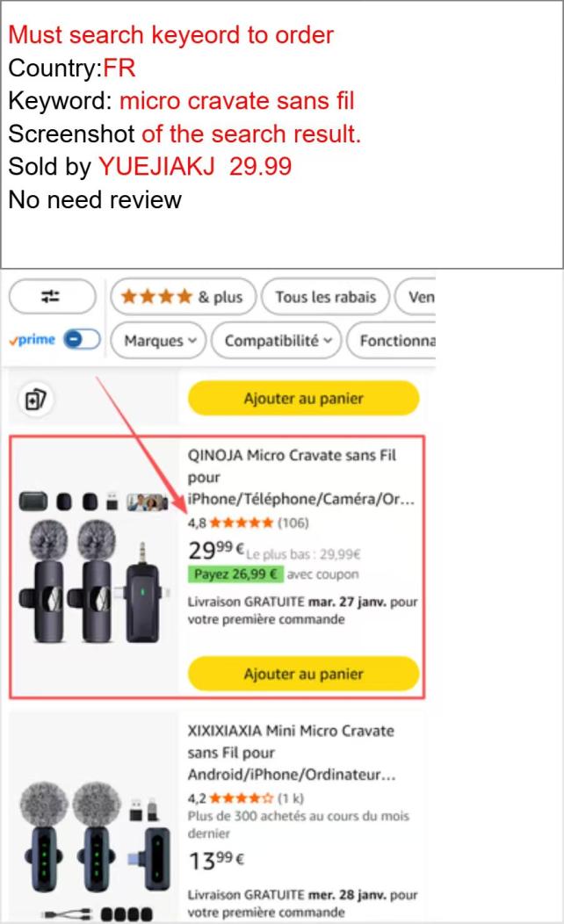Open the XIXIXIAXIA 4,2 star rating
The image size is (564, 924).
[230, 798]
